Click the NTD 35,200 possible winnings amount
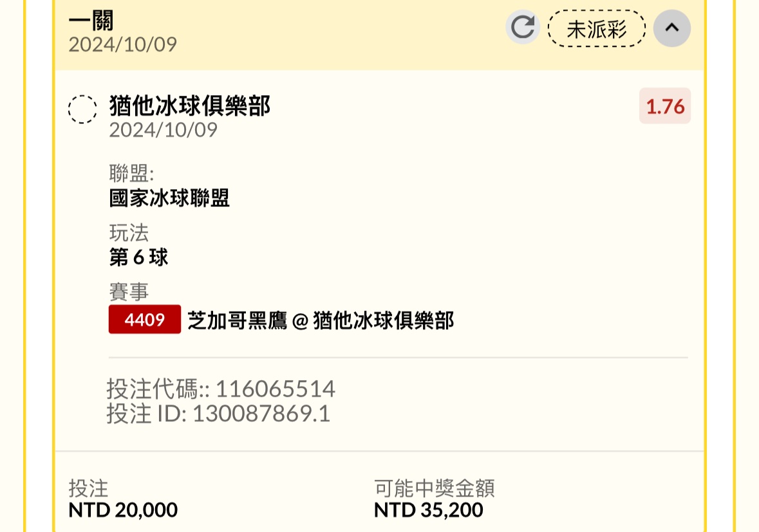The height and width of the screenshot is (532, 759). click(428, 510)
